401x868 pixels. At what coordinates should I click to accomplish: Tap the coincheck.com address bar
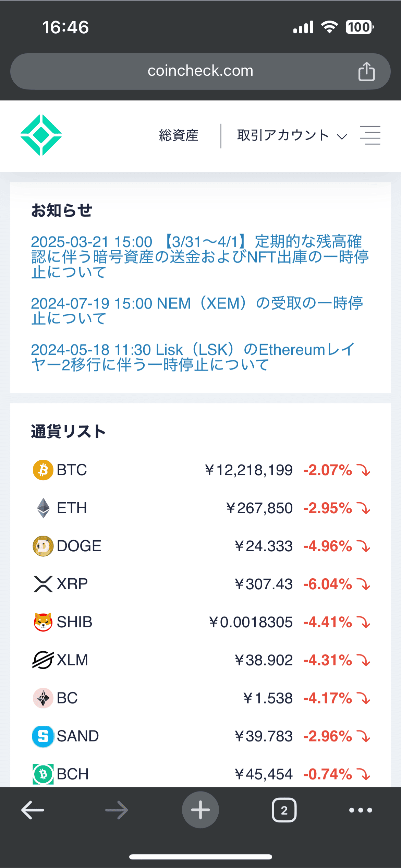(x=200, y=71)
